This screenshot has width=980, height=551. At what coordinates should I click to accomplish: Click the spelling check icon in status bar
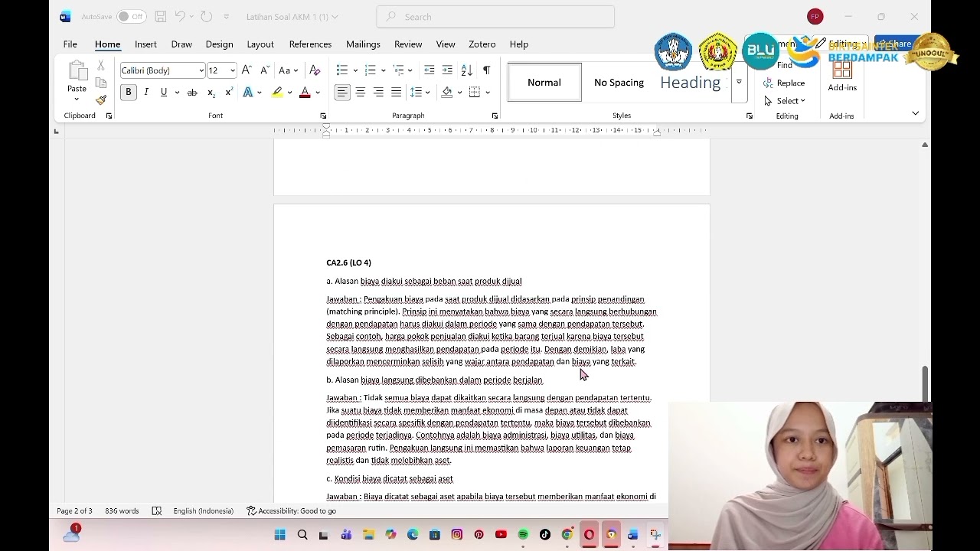pos(157,511)
